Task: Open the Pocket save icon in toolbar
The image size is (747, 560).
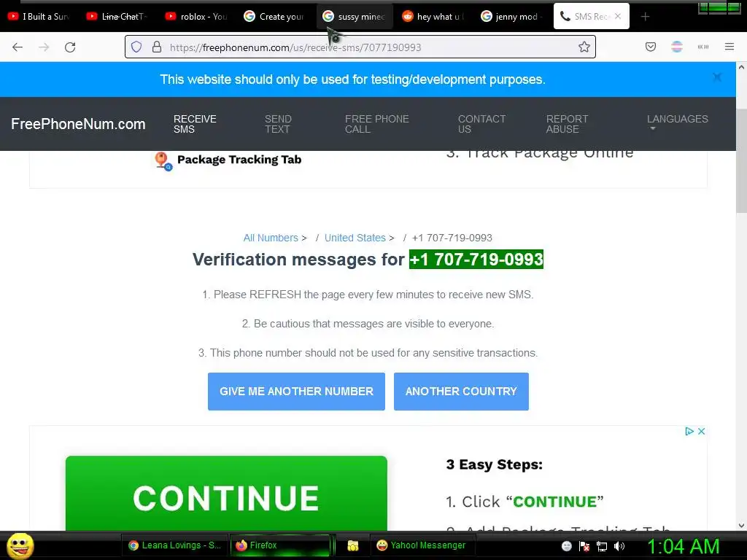Action: point(651,47)
